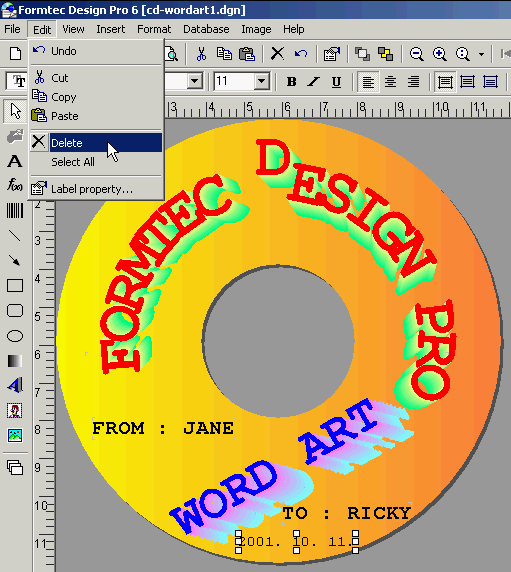The height and width of the screenshot is (572, 511).
Task: Select the Rectangle shape tool
Action: 15,286
